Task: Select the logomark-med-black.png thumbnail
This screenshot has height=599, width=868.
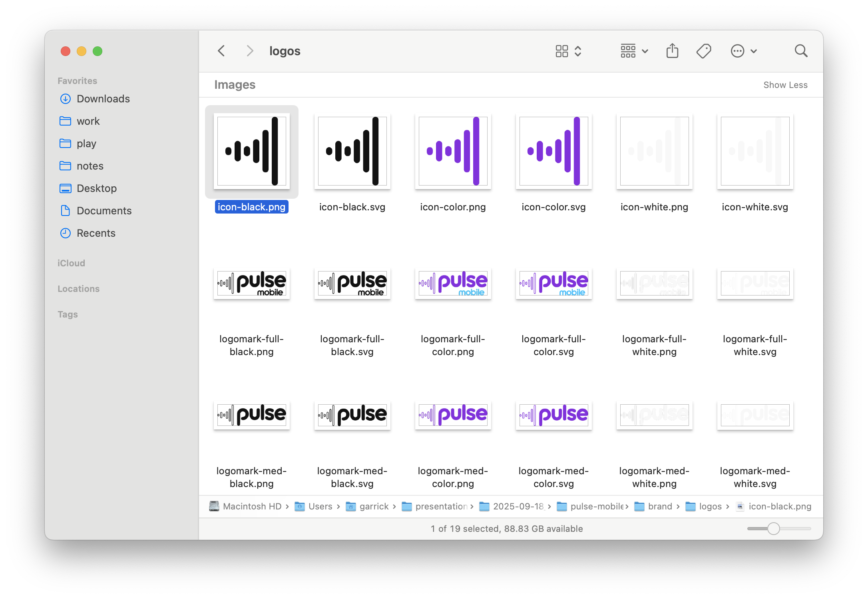Action: (251, 415)
